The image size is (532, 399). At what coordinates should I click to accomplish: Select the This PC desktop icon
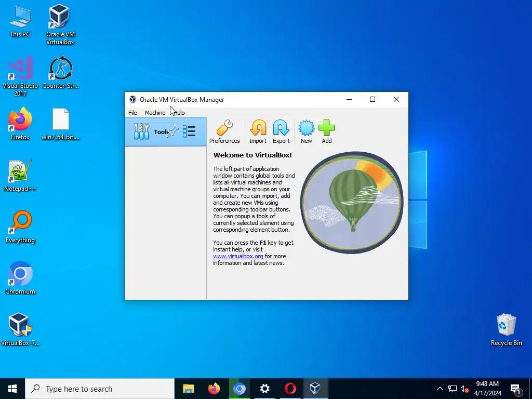(x=20, y=22)
